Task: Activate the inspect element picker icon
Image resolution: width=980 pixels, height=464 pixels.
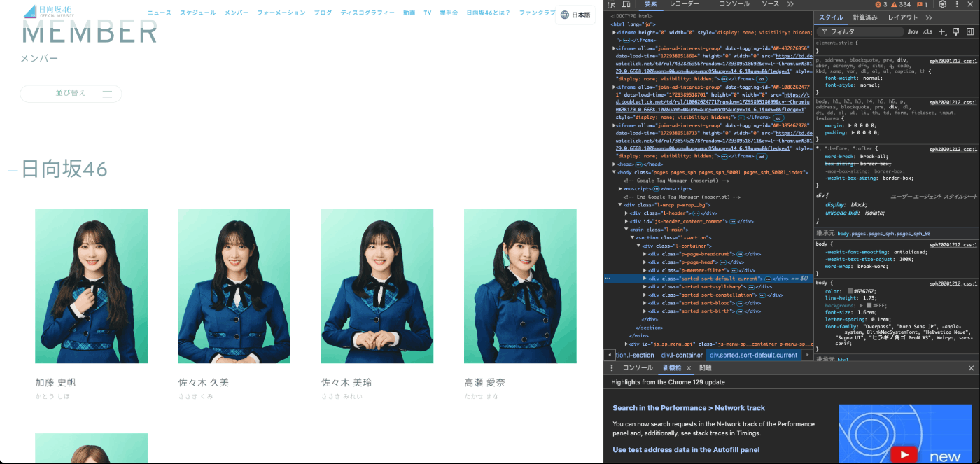Action: click(612, 4)
